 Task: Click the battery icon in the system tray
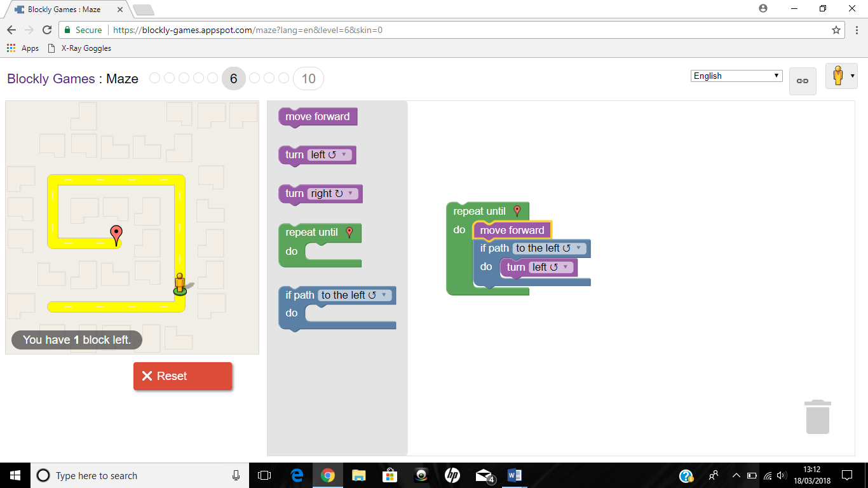(x=752, y=475)
